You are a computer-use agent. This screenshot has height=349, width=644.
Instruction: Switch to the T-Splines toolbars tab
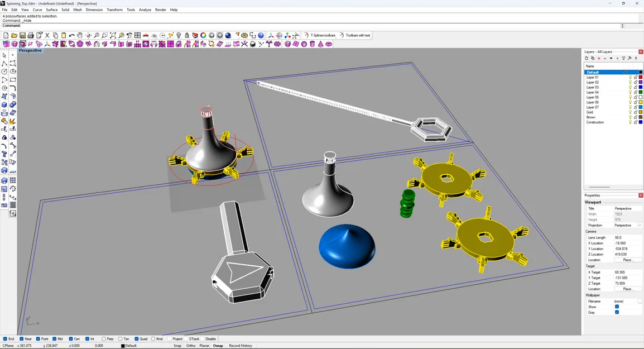coord(320,35)
